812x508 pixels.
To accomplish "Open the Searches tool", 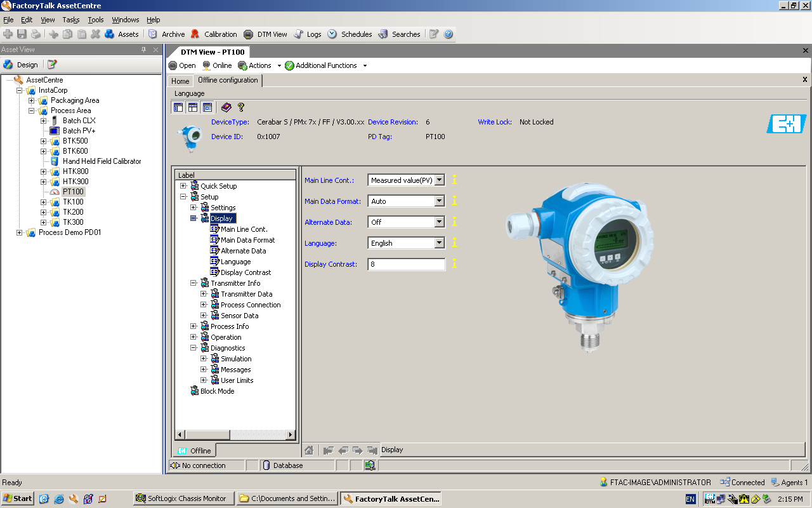I will pos(400,34).
